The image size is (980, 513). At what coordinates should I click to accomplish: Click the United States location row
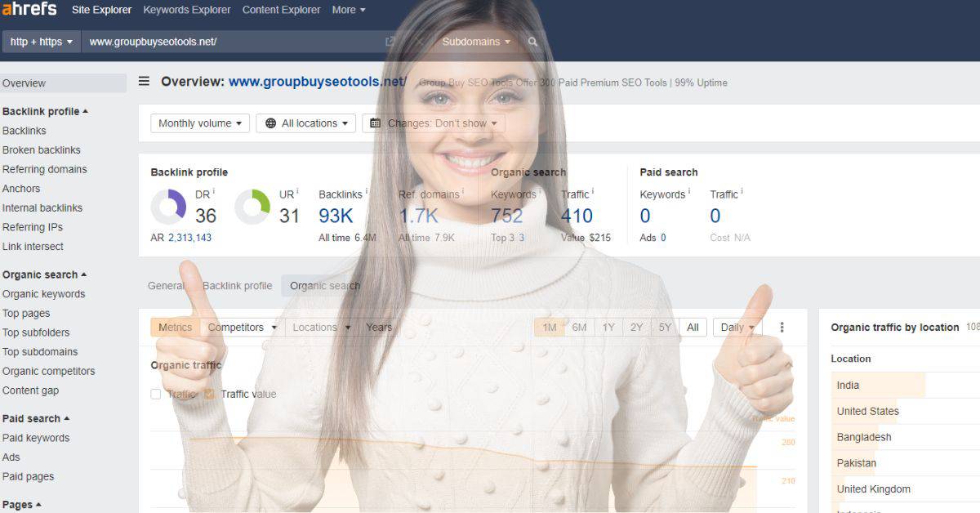pyautogui.click(x=905, y=411)
